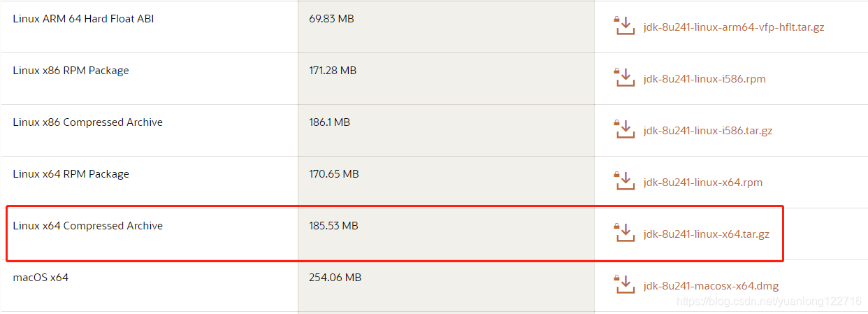
Task: Click download icon beside jdk-8u241-linux-x64.rpm
Action: tap(624, 182)
